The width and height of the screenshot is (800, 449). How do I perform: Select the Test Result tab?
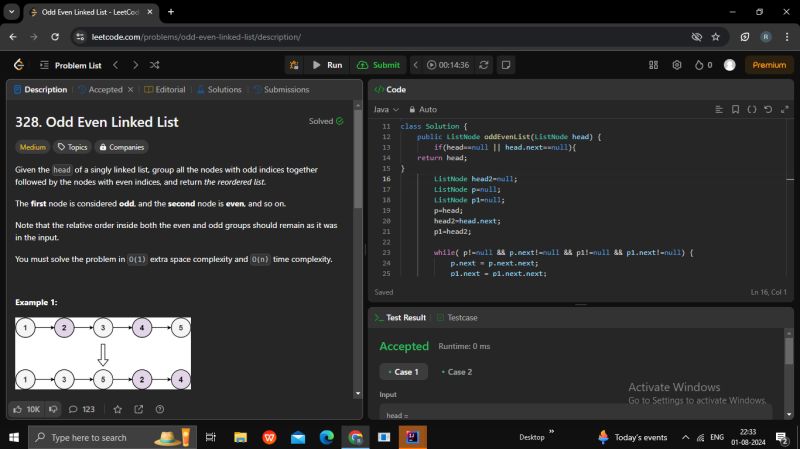coord(401,317)
